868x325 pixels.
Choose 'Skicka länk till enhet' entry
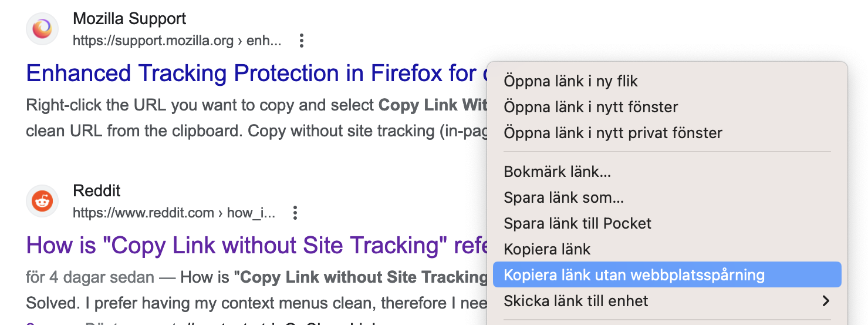576,301
